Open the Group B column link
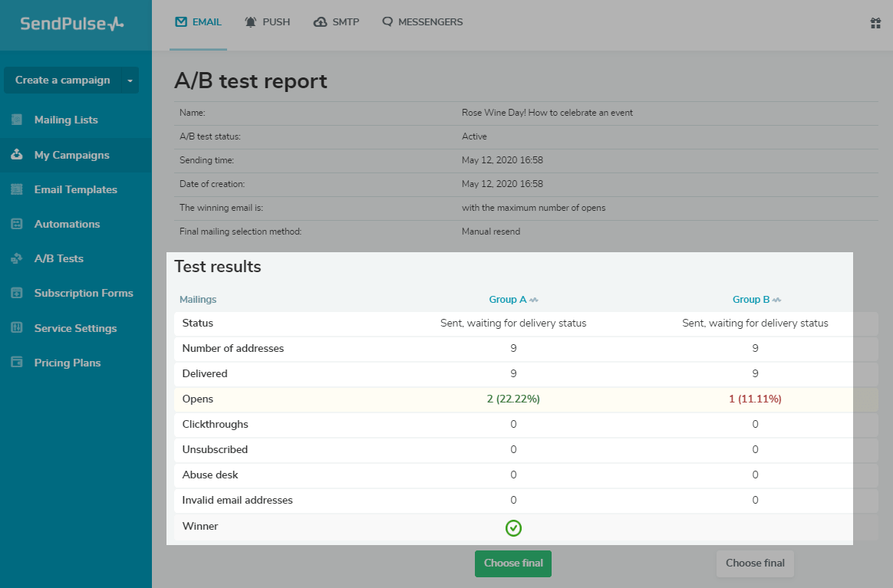 pos(751,300)
